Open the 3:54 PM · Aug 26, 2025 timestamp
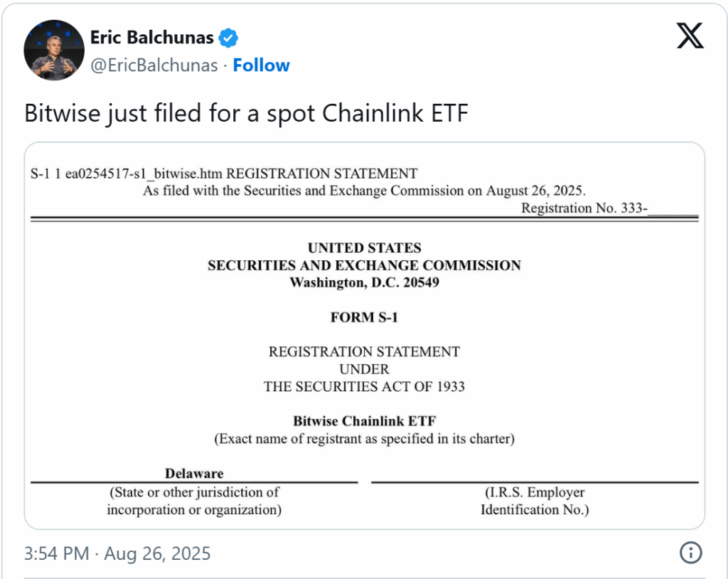The width and height of the screenshot is (728, 579). (117, 553)
